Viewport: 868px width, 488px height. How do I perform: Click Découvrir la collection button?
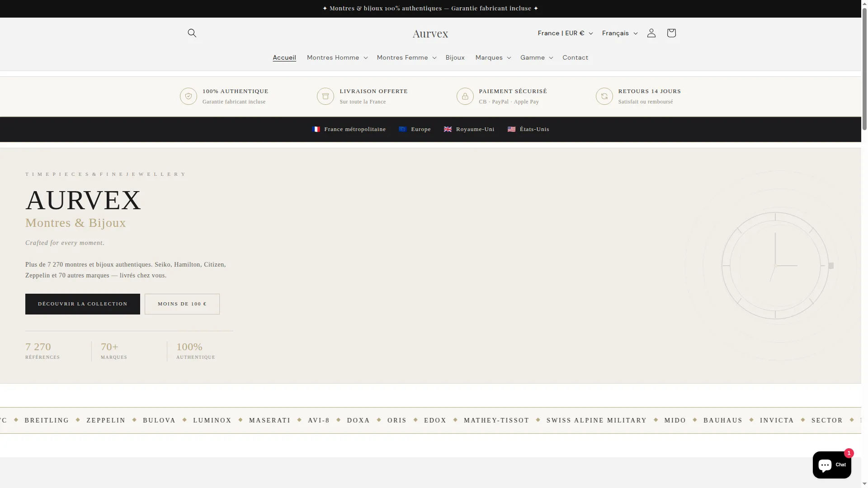coord(83,304)
